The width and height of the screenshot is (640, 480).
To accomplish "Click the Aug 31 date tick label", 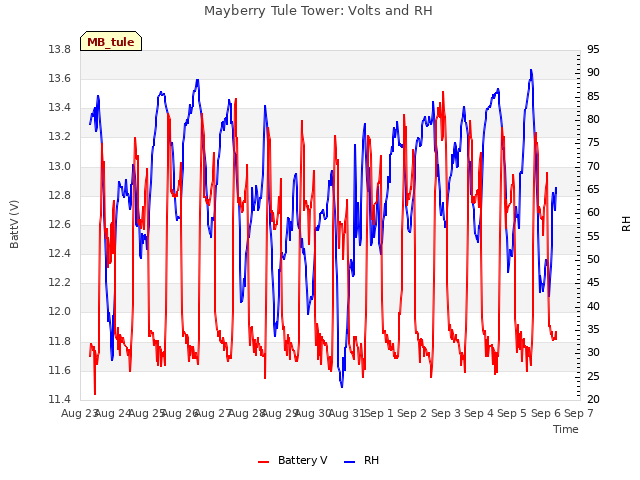I will click(346, 413).
